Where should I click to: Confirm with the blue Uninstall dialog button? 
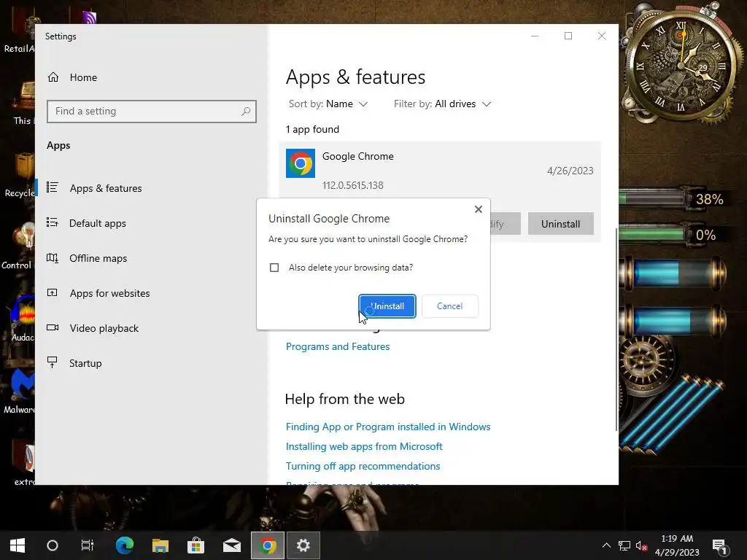coord(387,306)
